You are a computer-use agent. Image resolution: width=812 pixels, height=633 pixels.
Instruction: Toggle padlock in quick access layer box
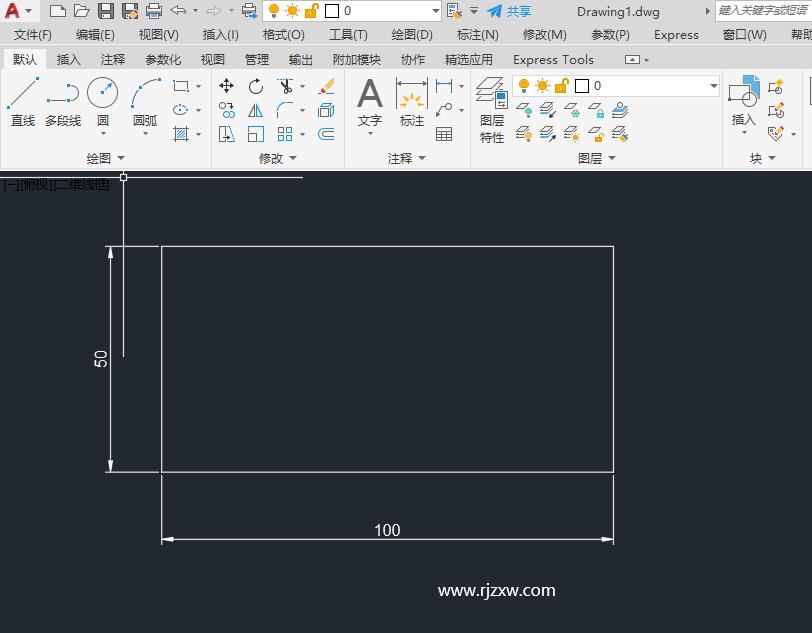(x=311, y=10)
